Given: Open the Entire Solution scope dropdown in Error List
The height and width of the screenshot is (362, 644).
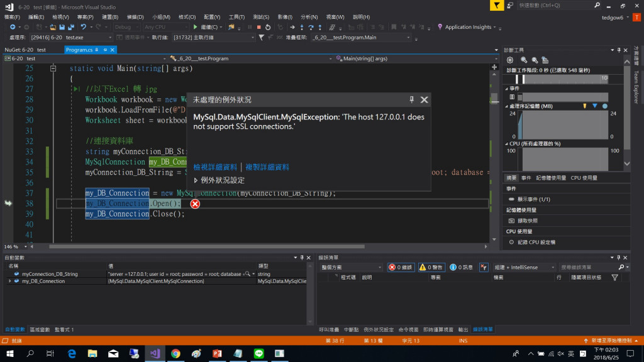Looking at the screenshot, I should tap(351, 267).
